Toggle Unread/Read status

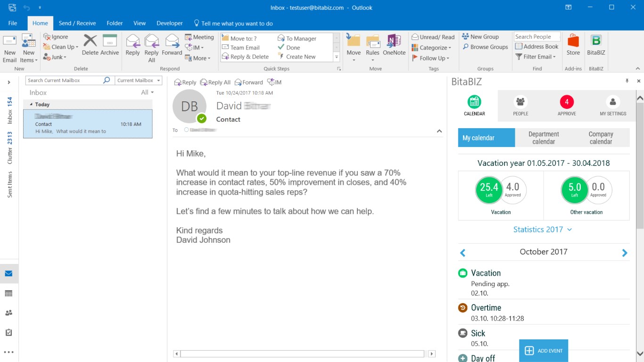pyautogui.click(x=433, y=37)
